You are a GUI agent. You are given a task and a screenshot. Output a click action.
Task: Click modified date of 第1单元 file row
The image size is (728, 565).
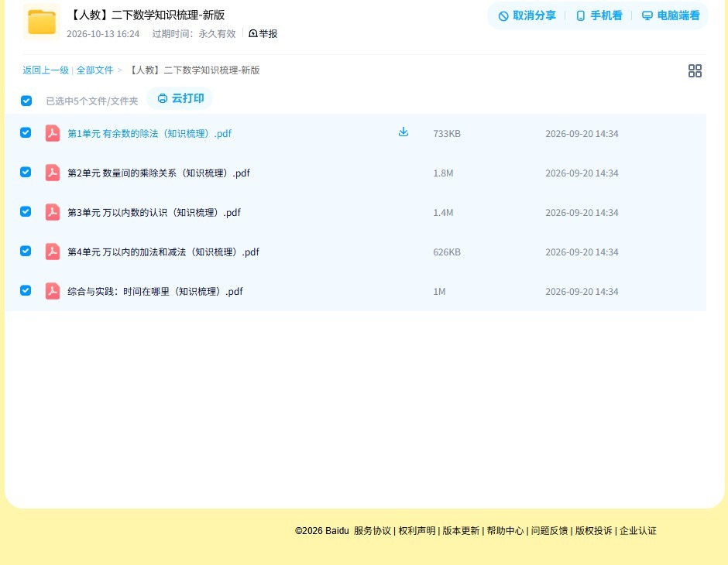point(582,134)
